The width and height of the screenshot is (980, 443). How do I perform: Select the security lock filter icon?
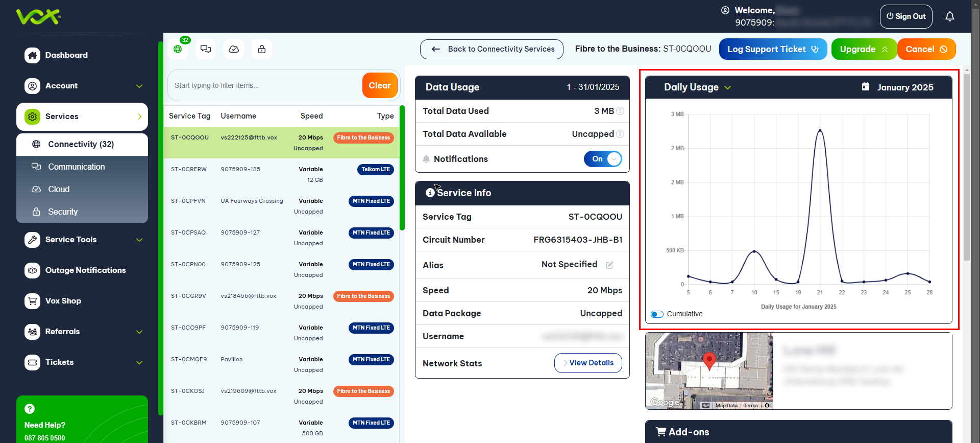point(262,49)
